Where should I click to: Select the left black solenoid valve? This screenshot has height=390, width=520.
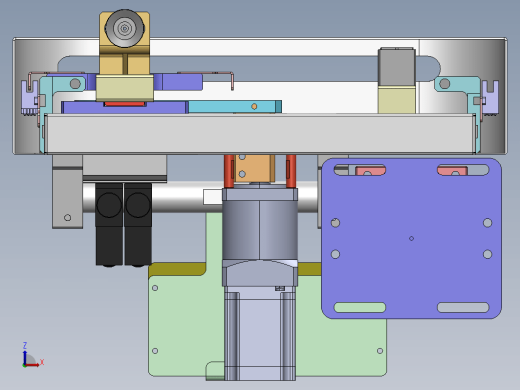[x=109, y=224]
